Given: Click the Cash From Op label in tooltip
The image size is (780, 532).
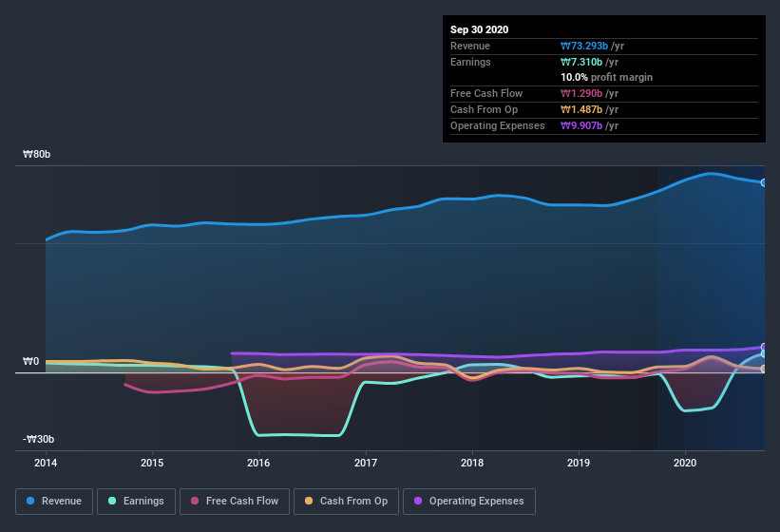Looking at the screenshot, I should click(484, 109).
